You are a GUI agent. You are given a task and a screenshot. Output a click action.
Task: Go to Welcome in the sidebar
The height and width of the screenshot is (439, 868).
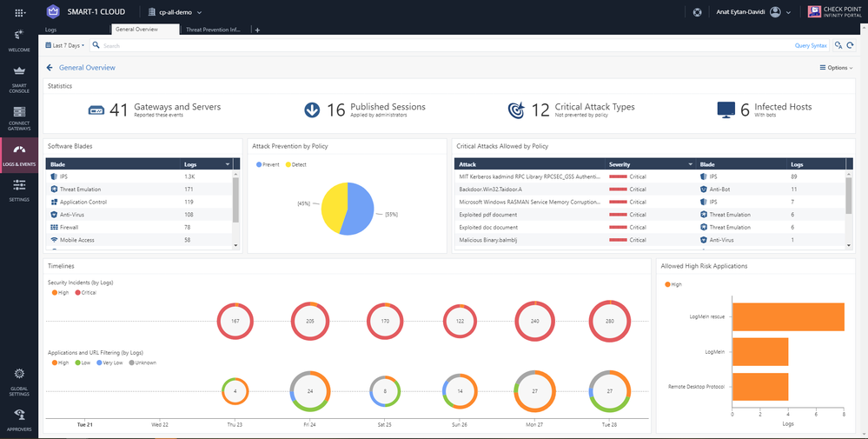[19, 39]
